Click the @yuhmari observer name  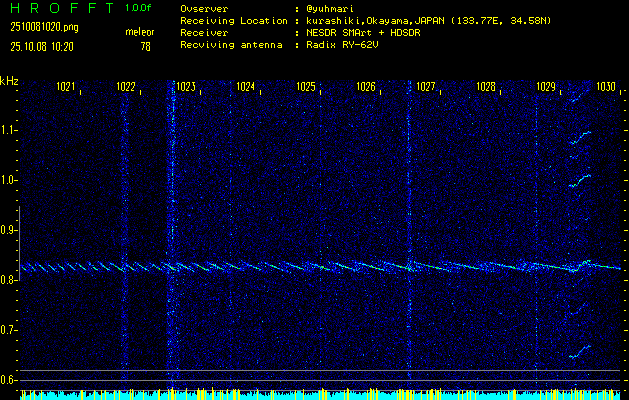328,8
